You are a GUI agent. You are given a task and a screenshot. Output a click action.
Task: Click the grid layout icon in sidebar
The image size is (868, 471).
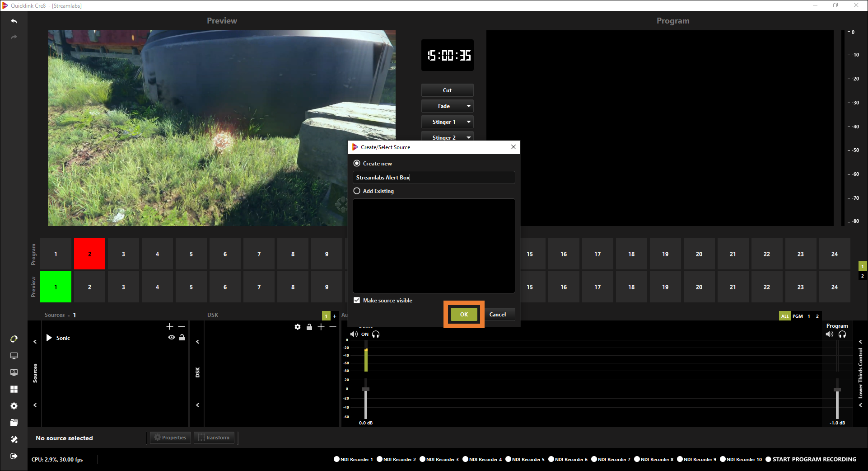pos(14,389)
